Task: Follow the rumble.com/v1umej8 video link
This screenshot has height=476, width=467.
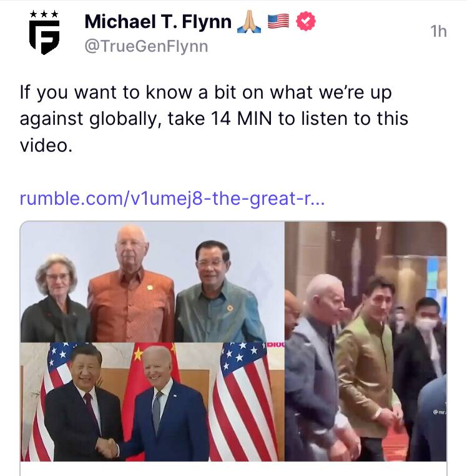Action: point(172,198)
